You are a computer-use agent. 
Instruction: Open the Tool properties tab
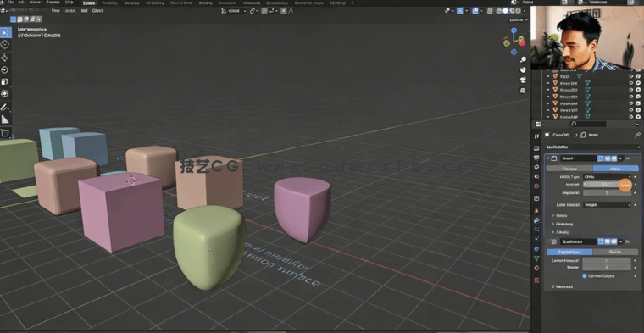point(536,136)
